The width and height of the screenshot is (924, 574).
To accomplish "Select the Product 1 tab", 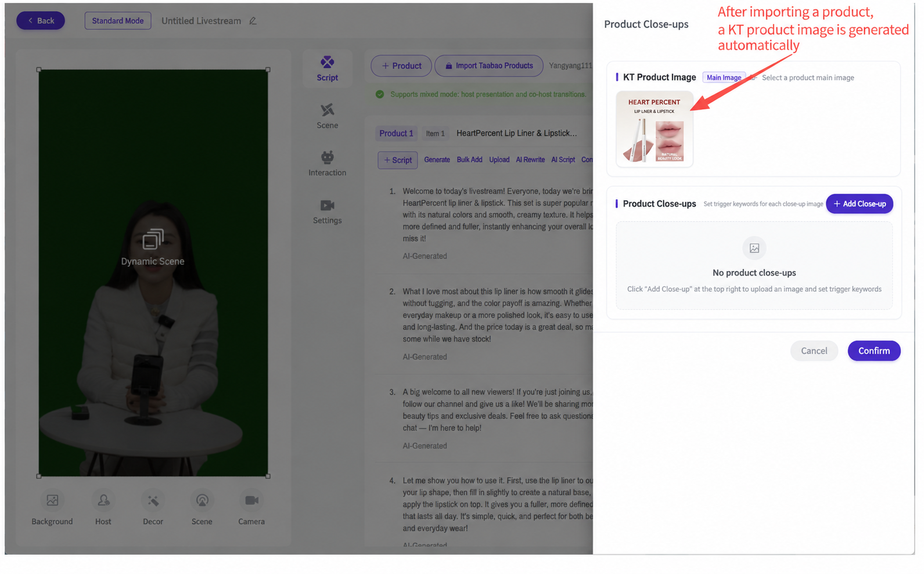I will click(x=397, y=133).
